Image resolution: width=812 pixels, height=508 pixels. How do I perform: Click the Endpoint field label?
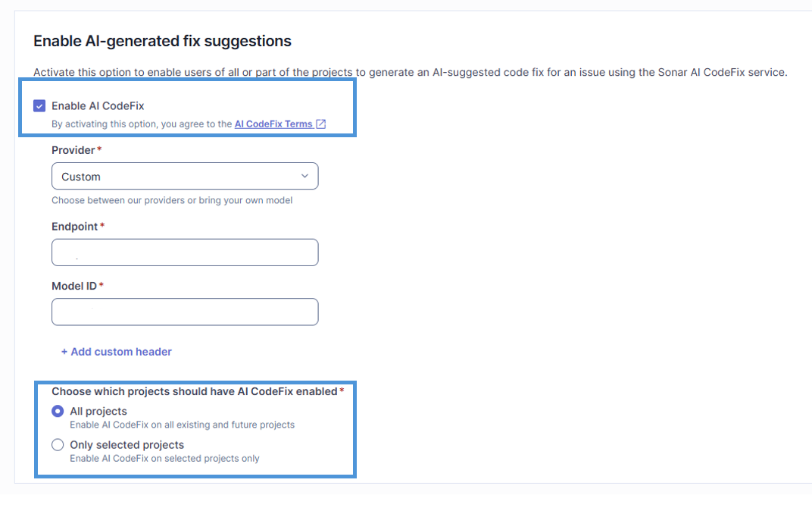74,227
